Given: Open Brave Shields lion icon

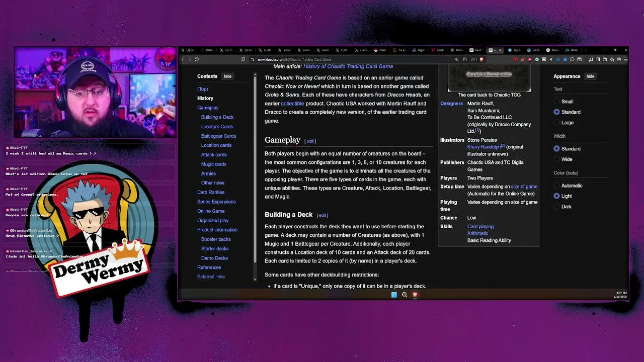Looking at the screenshot, I should pos(481,59).
